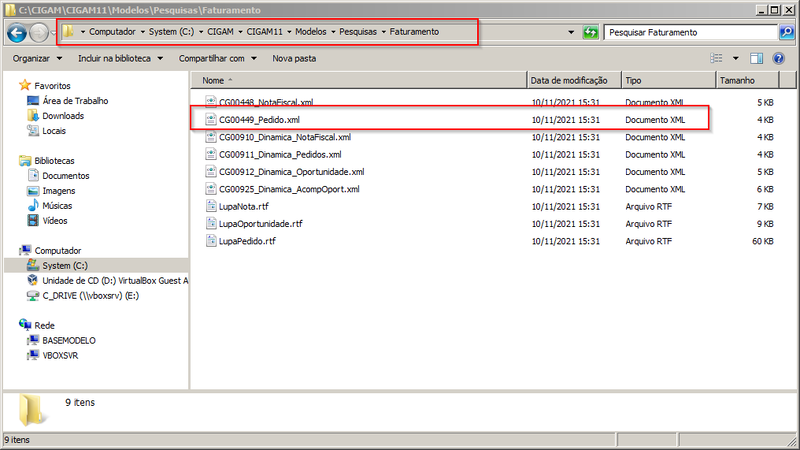
Task: Open the Organizar menu
Action: click(x=37, y=59)
